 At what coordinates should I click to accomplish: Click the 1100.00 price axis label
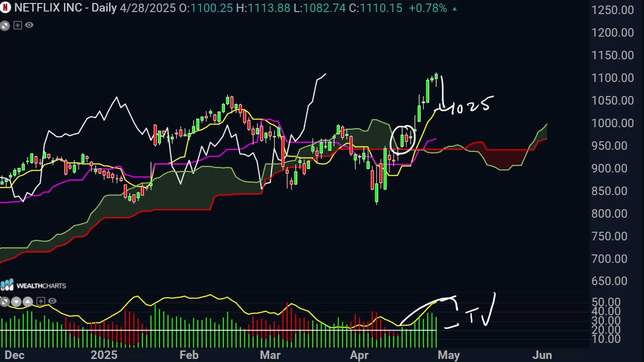pos(612,78)
